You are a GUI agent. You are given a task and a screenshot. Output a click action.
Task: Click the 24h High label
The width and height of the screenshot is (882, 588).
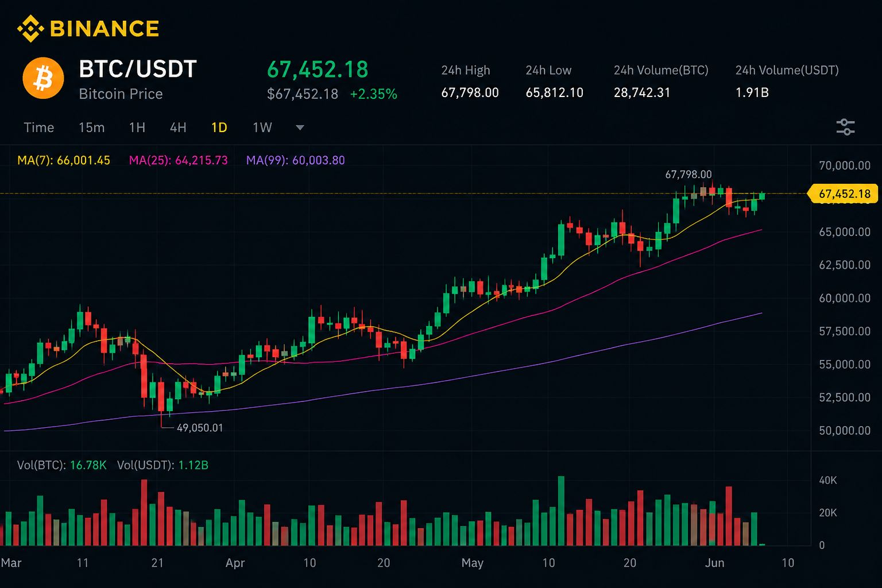466,70
